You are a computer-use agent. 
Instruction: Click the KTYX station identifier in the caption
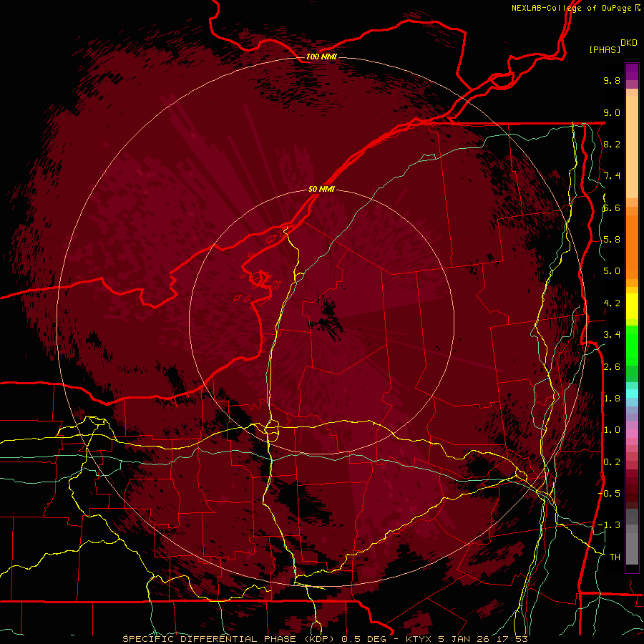click(419, 639)
